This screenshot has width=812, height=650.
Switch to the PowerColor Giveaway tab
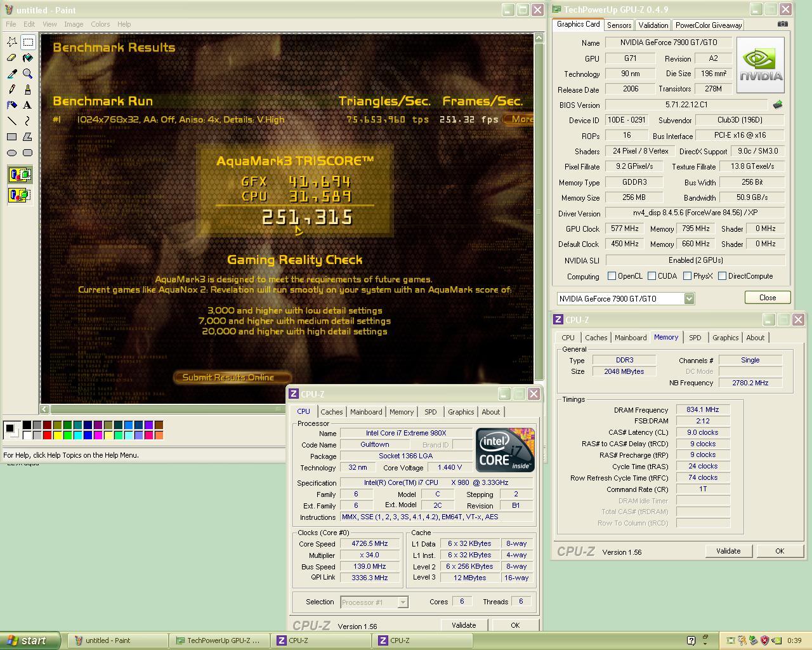(708, 25)
